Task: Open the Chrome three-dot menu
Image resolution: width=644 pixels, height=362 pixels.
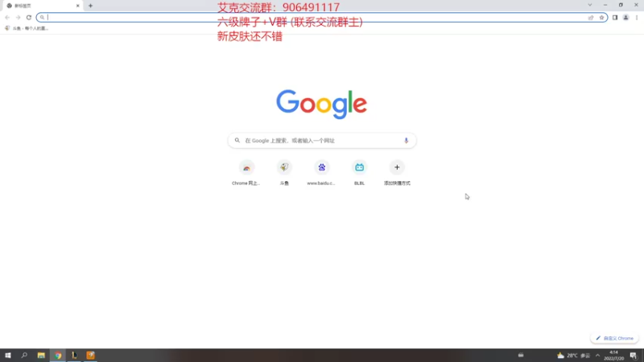Action: tap(637, 17)
